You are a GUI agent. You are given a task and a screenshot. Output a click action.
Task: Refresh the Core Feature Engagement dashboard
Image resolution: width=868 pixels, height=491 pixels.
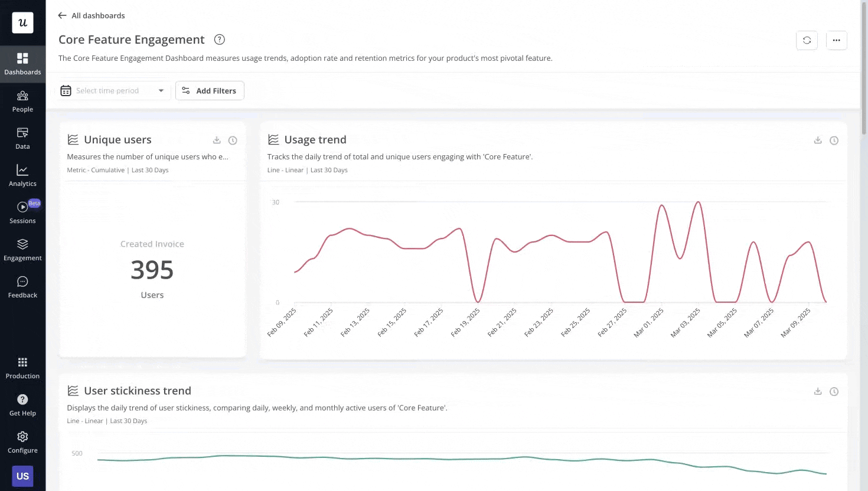(807, 40)
